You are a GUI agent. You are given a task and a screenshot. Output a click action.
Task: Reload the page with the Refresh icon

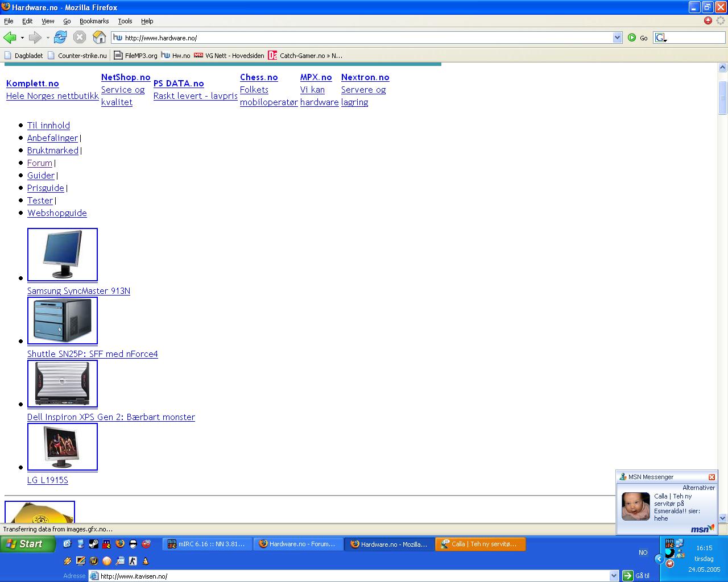point(60,38)
